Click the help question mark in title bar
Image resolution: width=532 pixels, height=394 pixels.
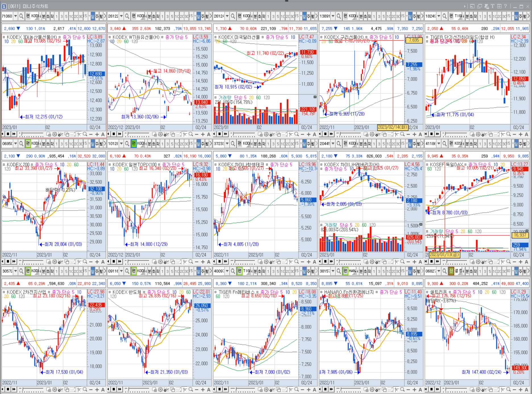pos(505,6)
